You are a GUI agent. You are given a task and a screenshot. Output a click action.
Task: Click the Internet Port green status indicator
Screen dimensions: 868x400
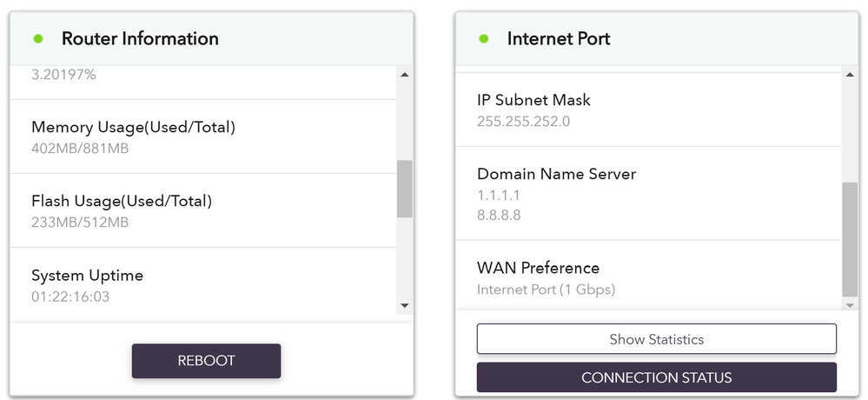(485, 39)
